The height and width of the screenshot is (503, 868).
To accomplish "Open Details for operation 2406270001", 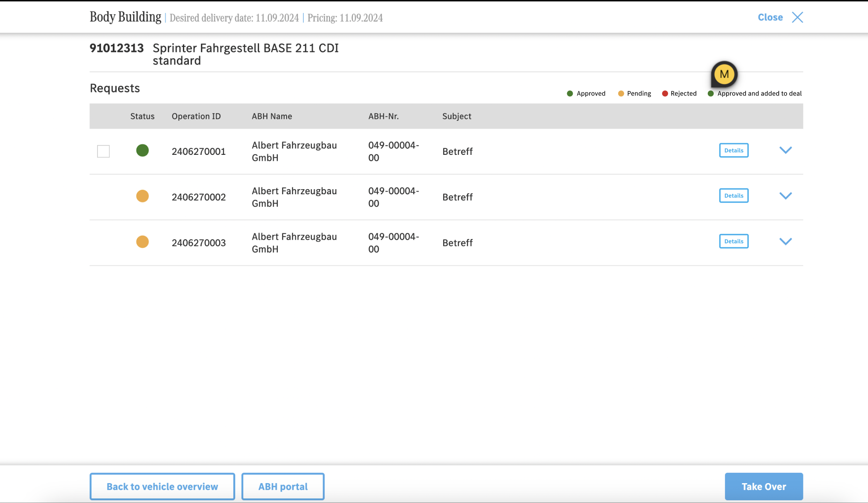I will 734,150.
